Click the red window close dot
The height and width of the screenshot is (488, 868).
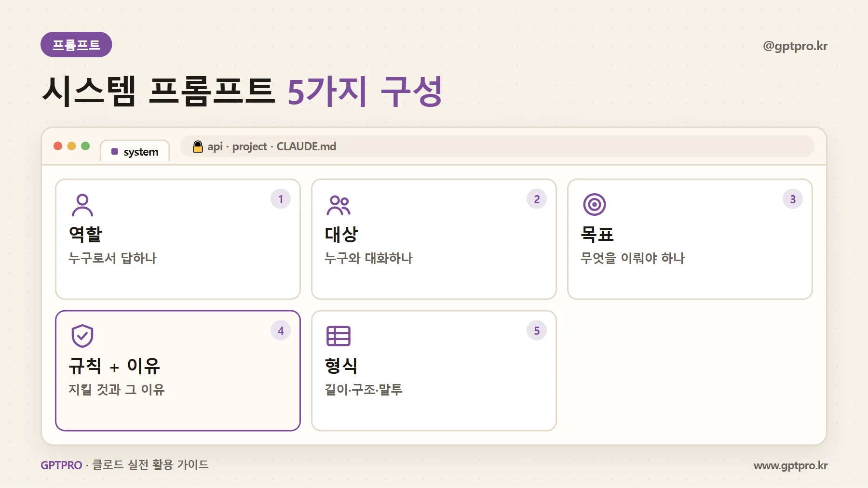coord(58,146)
